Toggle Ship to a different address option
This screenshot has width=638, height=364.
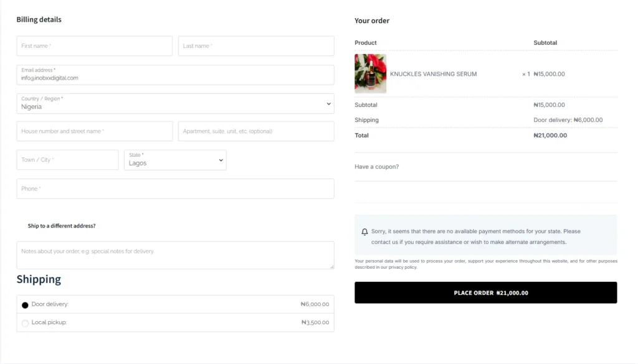click(x=61, y=226)
